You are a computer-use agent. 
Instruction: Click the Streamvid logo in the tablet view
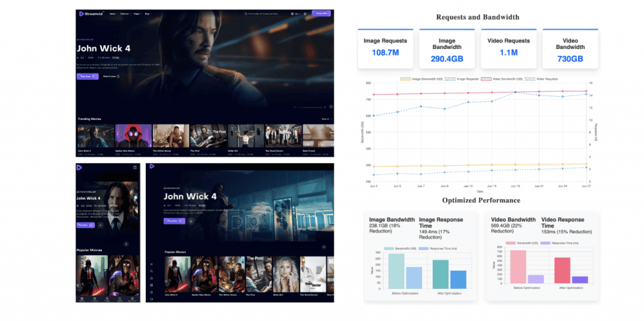152,166
